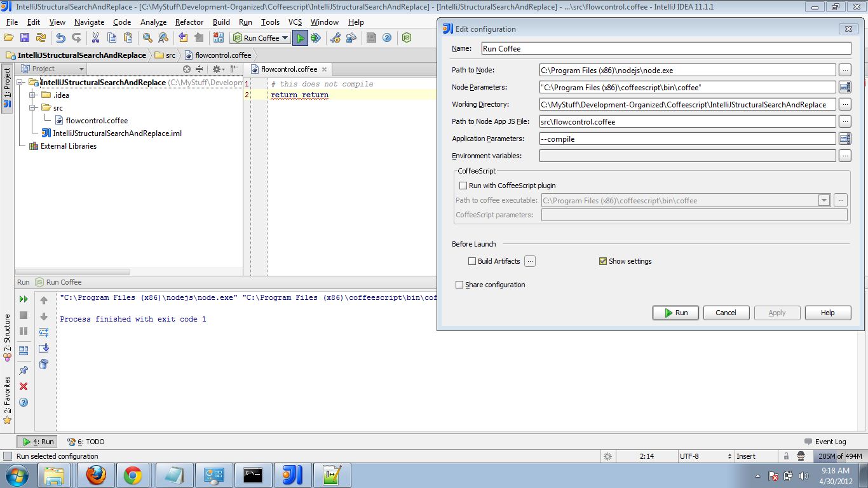Open Event Log from status bar
868x488 pixels.
(825, 442)
